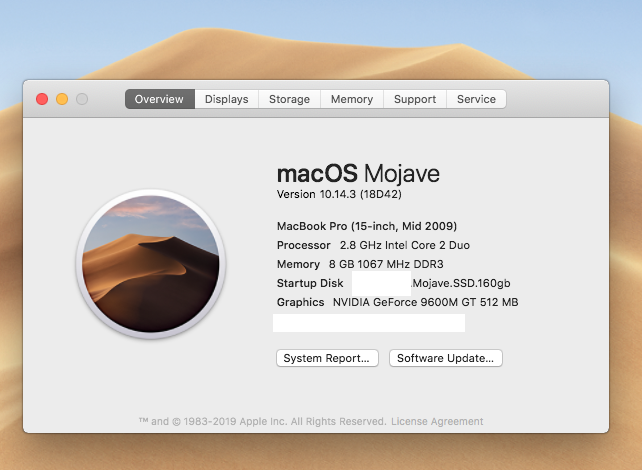Select MacBook Pro (15-inch, Mid 2009) text
Image resolution: width=642 pixels, height=470 pixels.
click(x=367, y=226)
